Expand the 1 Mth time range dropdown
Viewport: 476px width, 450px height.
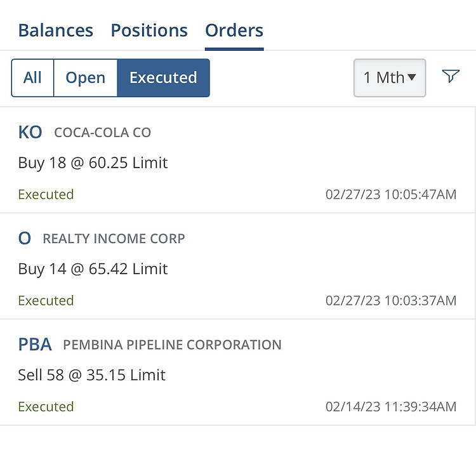click(x=390, y=77)
